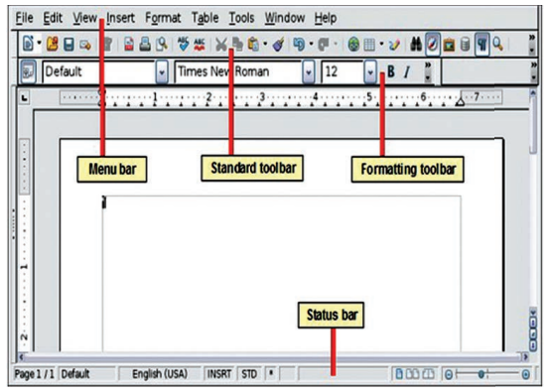
Task: Toggle Italic formatting
Action: 407,72
